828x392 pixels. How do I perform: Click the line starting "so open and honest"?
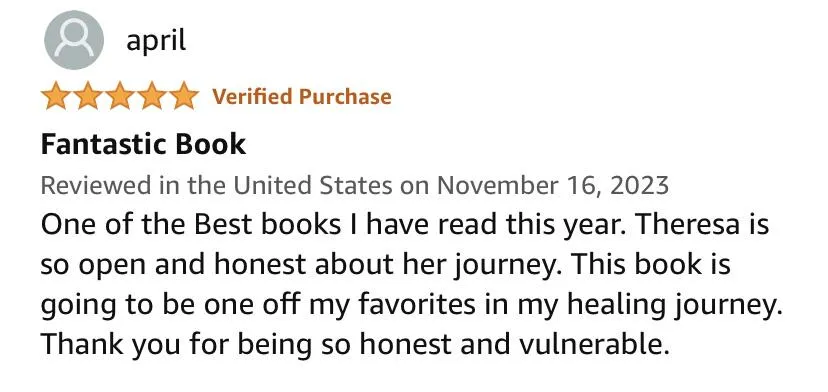pos(385,265)
